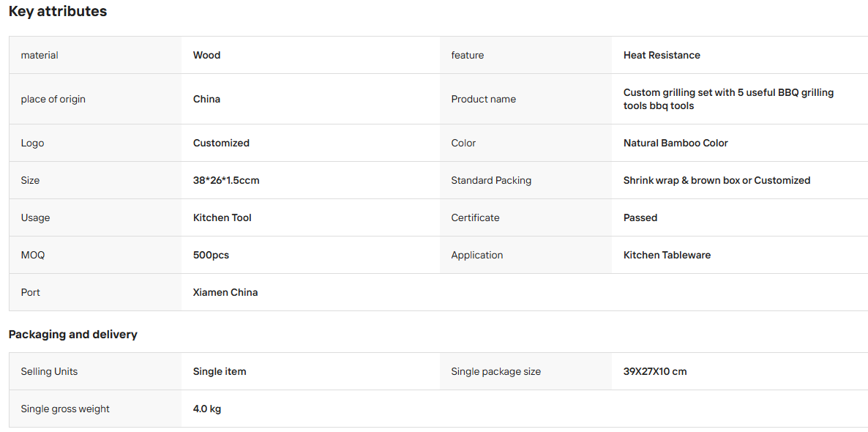Click the Key attributes heading
Image resolution: width=868 pixels, height=432 pixels.
[58, 11]
